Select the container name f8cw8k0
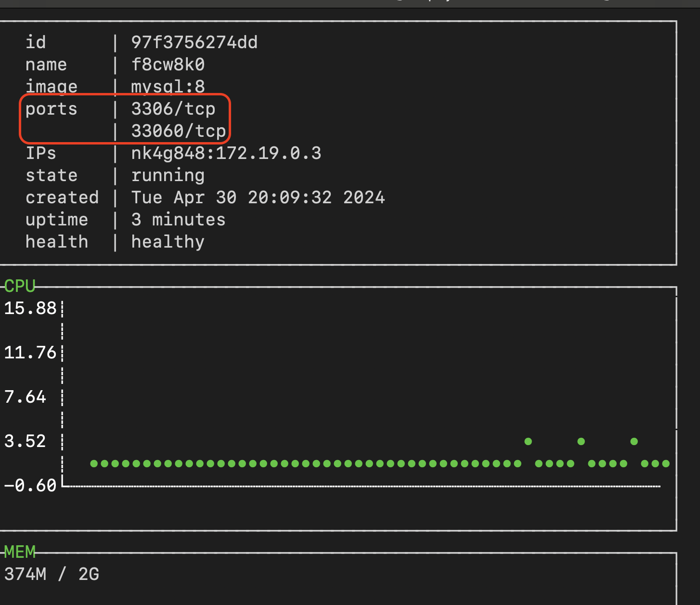Image resolution: width=700 pixels, height=605 pixels. (x=168, y=65)
